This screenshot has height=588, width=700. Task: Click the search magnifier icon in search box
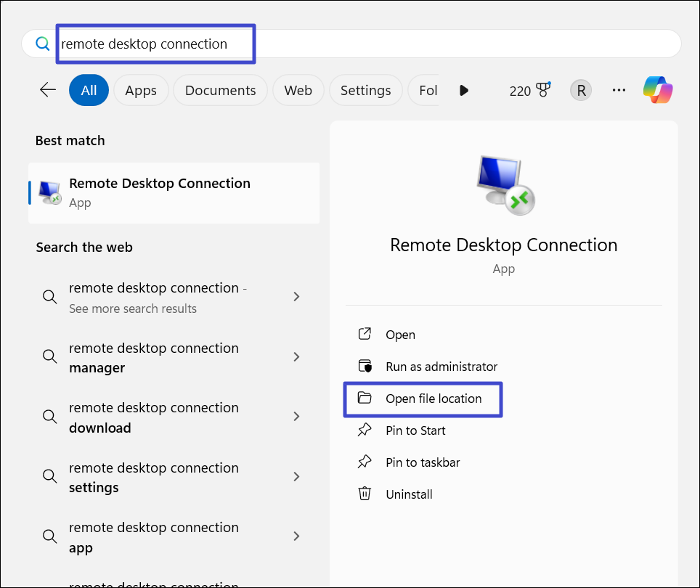click(43, 44)
